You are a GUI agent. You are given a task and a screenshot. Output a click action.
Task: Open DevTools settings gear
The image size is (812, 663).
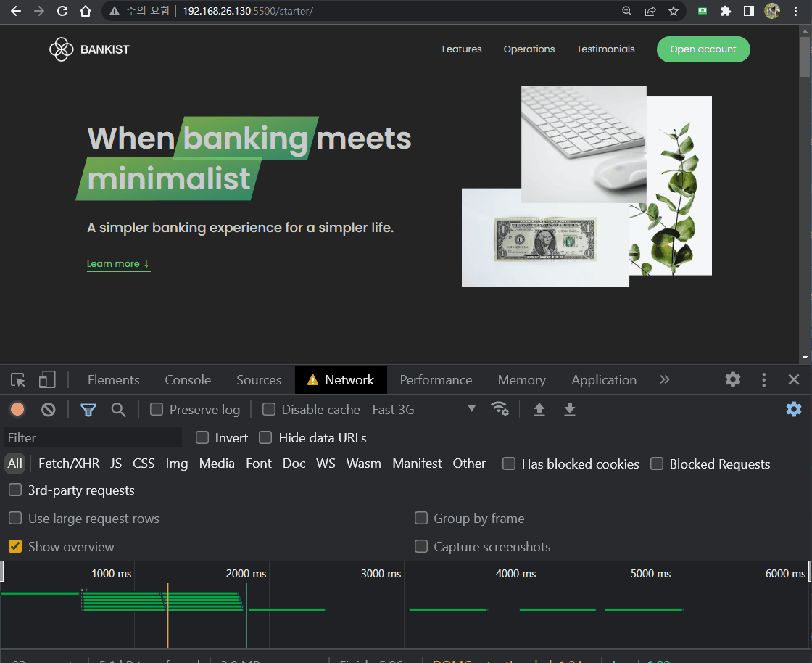click(x=733, y=379)
